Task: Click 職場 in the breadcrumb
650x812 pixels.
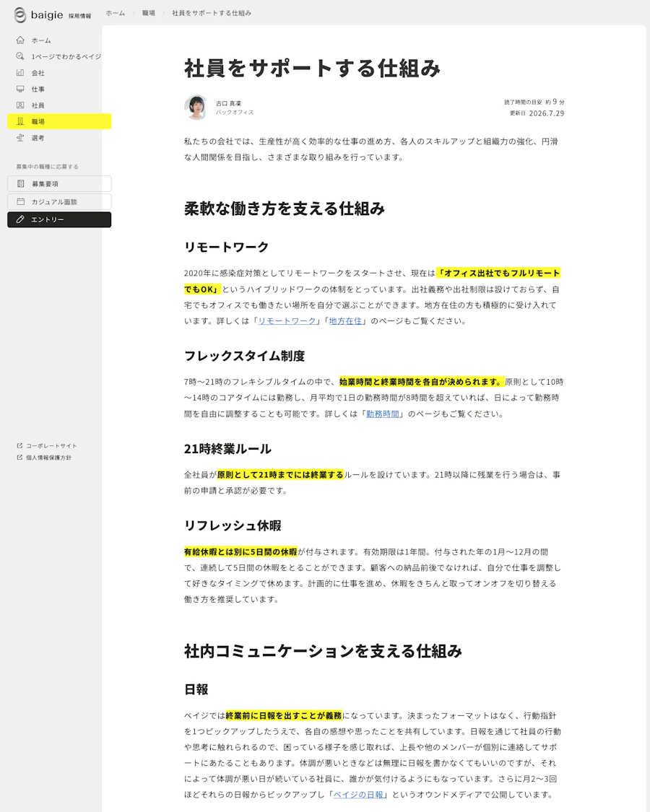Action: (x=149, y=13)
